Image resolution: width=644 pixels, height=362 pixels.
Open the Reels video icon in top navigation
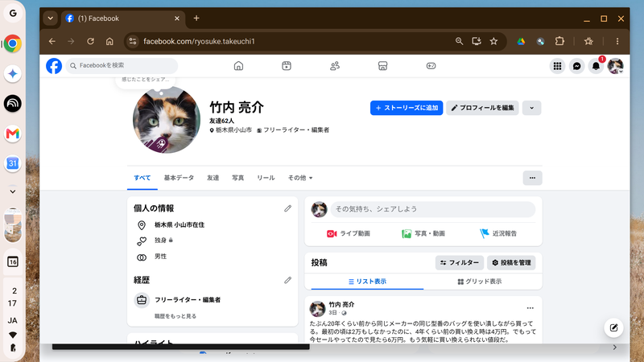click(287, 66)
